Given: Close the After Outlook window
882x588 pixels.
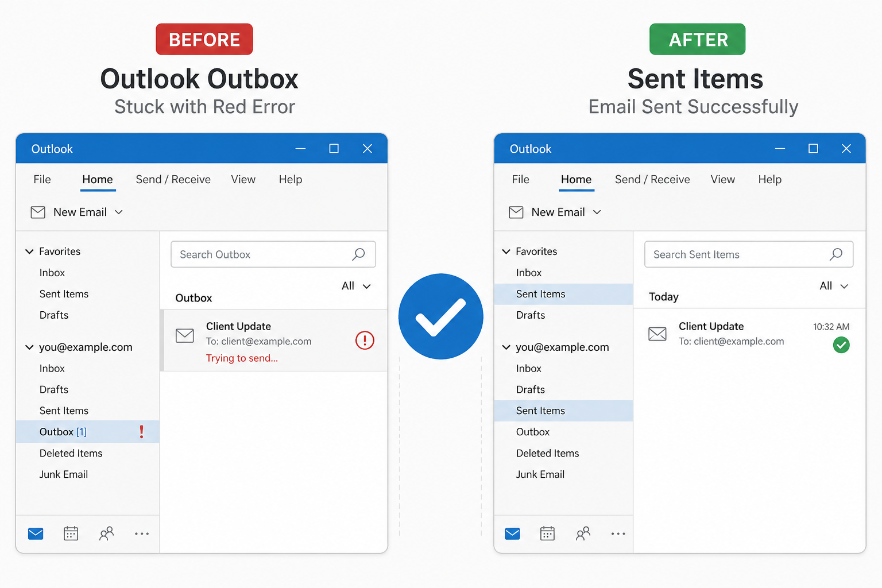Looking at the screenshot, I should 846,149.
